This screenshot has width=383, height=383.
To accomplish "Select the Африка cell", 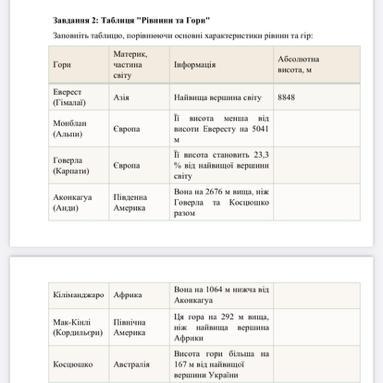I will point(139,295).
